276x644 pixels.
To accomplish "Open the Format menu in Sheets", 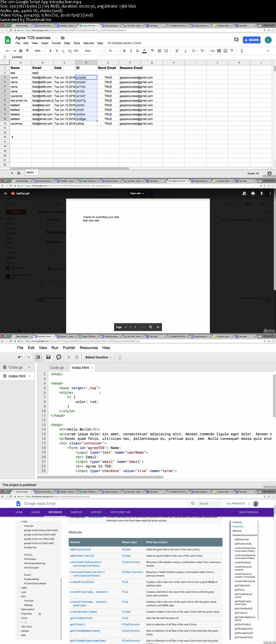I will point(56,43).
